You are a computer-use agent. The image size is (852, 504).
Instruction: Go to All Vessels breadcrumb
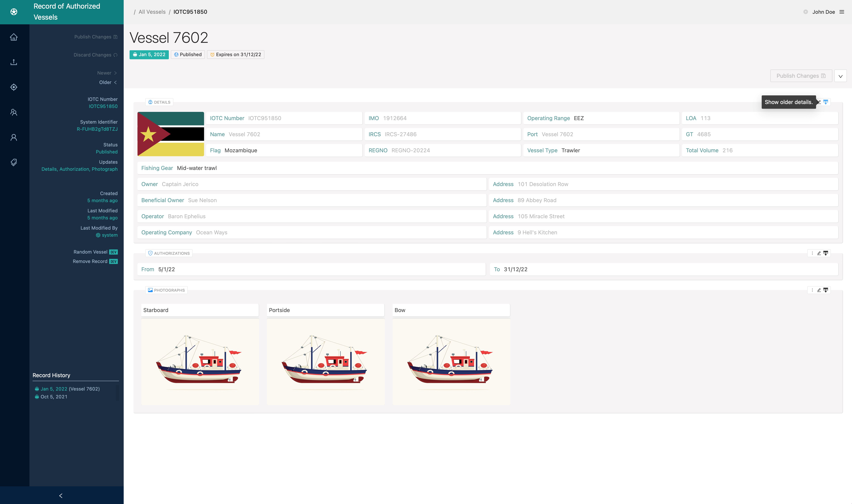(152, 12)
